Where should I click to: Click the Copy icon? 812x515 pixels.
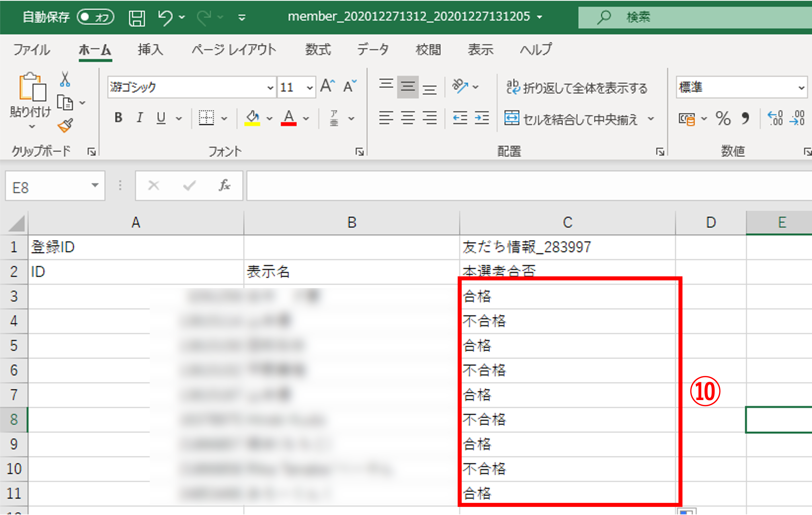click(65, 103)
